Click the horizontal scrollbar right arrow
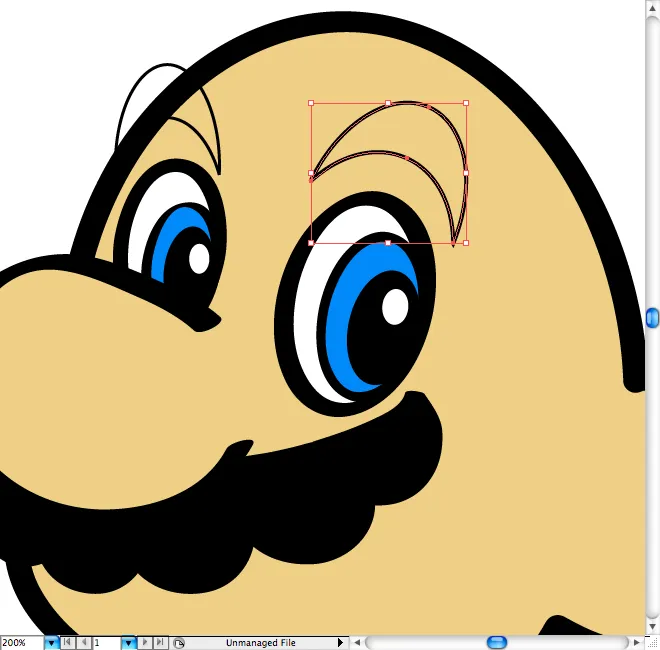660x650 pixels. point(636,643)
